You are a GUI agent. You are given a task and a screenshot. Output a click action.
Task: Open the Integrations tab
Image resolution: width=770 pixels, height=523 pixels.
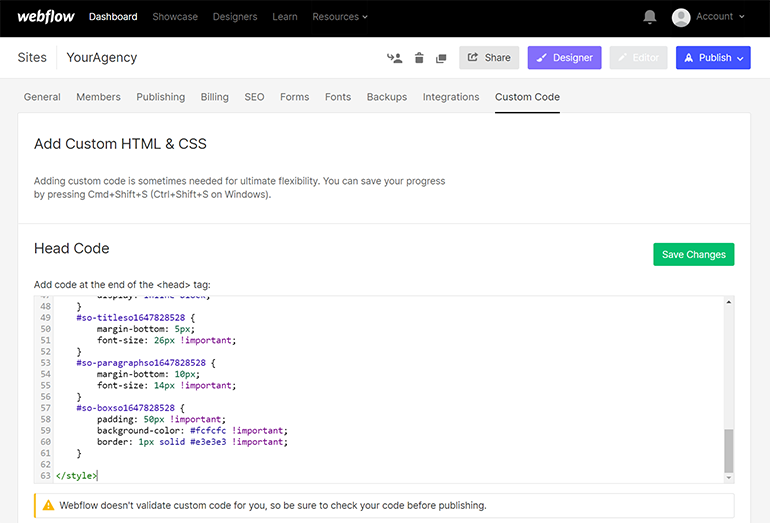tap(451, 97)
